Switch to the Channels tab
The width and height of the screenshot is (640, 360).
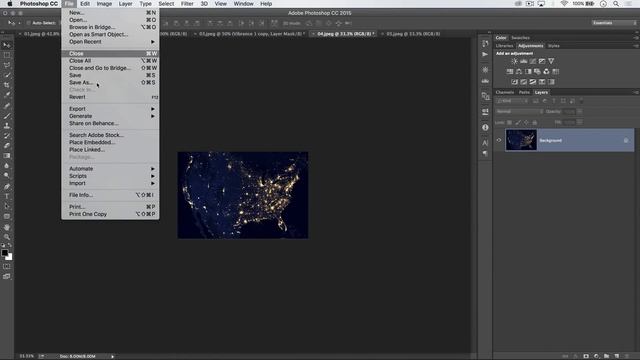click(x=505, y=92)
